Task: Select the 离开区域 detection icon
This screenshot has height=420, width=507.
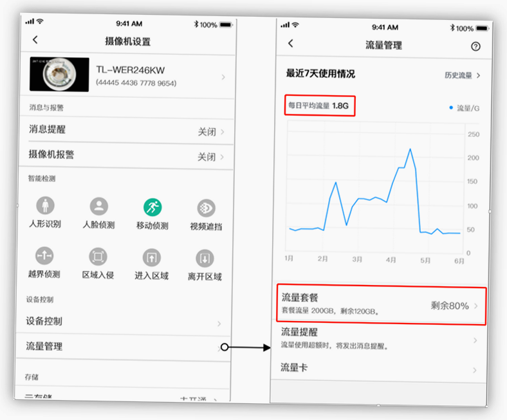Action: point(205,259)
